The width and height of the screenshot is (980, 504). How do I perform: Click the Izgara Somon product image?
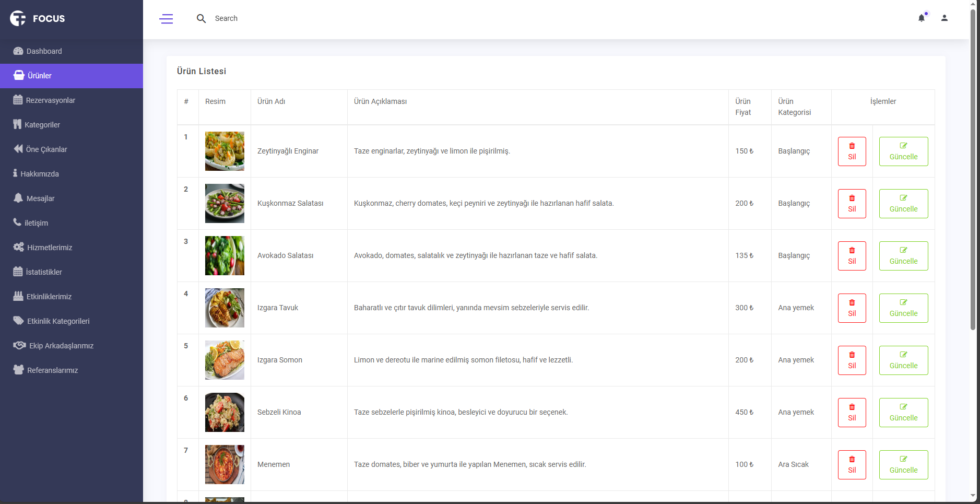point(225,360)
